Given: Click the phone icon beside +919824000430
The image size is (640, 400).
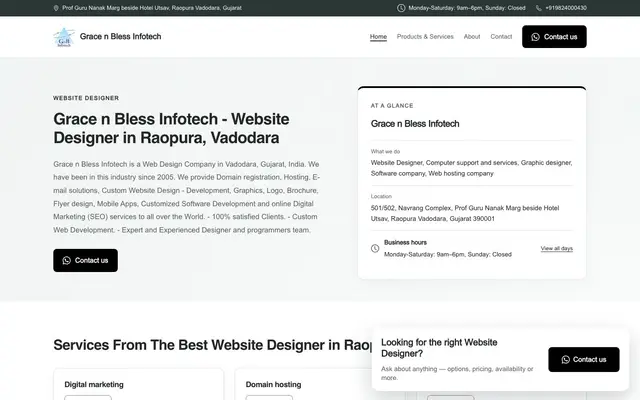Looking at the screenshot, I should pos(539,8).
